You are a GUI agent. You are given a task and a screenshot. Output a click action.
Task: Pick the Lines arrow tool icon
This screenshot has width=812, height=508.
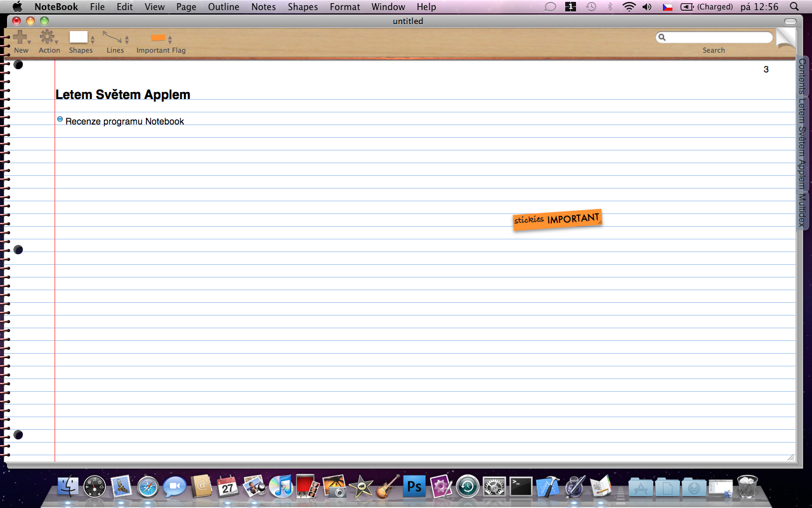112,37
